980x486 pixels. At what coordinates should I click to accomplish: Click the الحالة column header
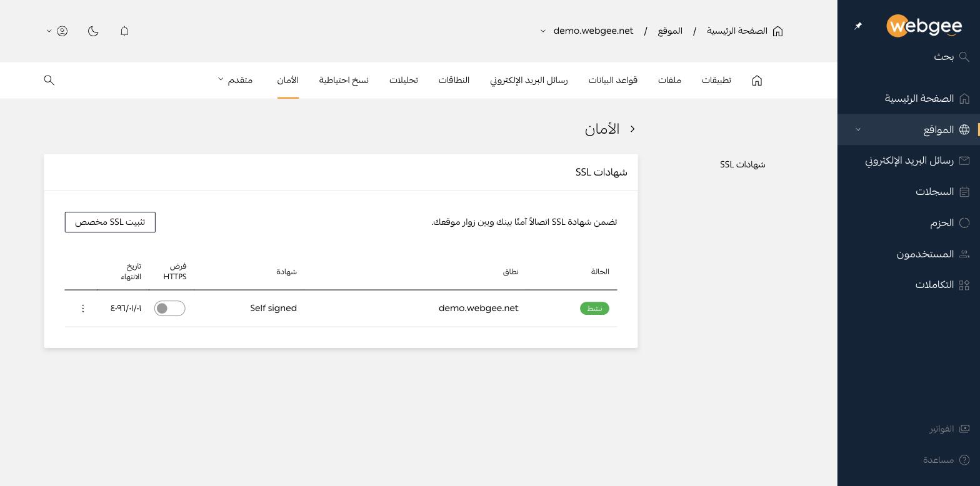[600, 272]
